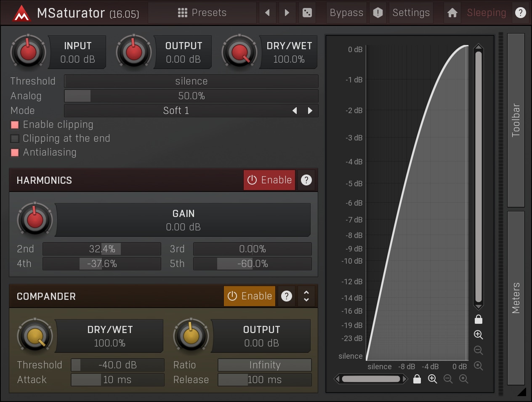Zoom out the graph vertically
Screen dimensions: 532x402
tap(479, 350)
